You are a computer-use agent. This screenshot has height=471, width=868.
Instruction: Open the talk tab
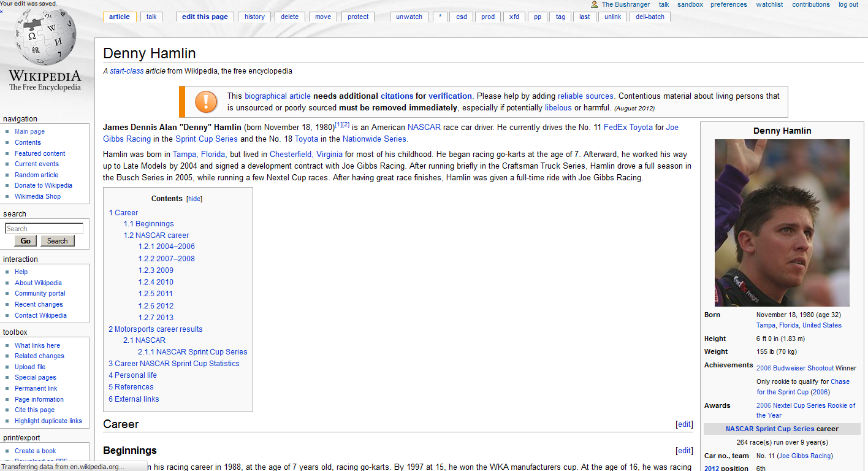[x=151, y=17]
